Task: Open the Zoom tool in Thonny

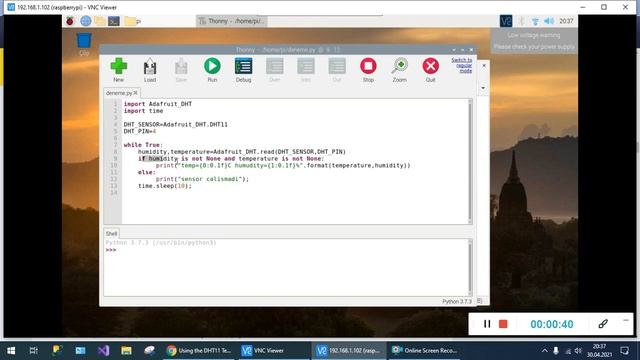Action: pos(400,70)
